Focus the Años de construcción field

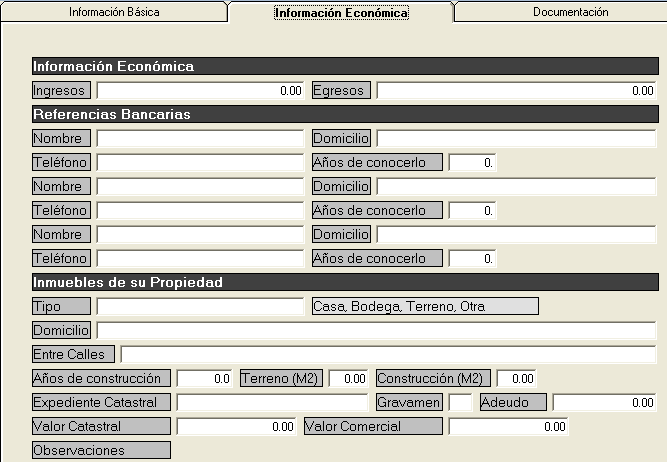coord(204,379)
